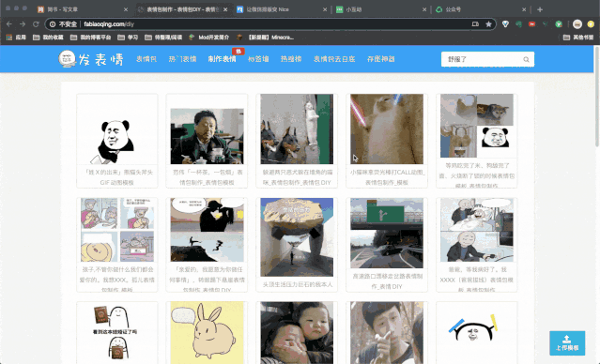Open the profile avatar in Chrome toolbar
Viewport: 600px width, 364px height.
(x=577, y=24)
